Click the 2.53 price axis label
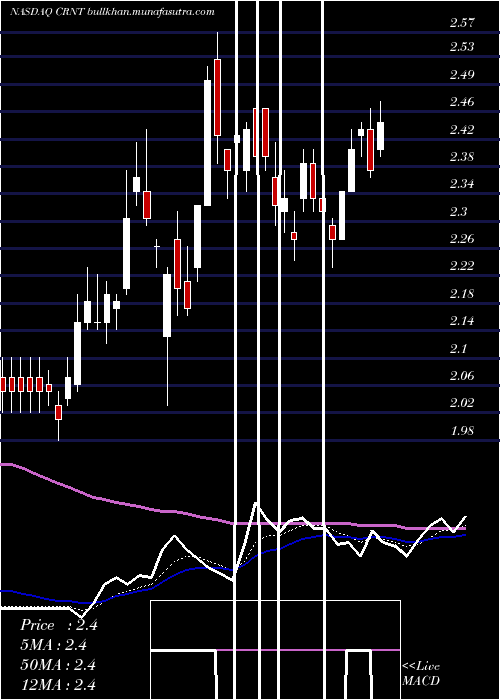Screen dimensions: 500x700 pyautogui.click(x=462, y=47)
